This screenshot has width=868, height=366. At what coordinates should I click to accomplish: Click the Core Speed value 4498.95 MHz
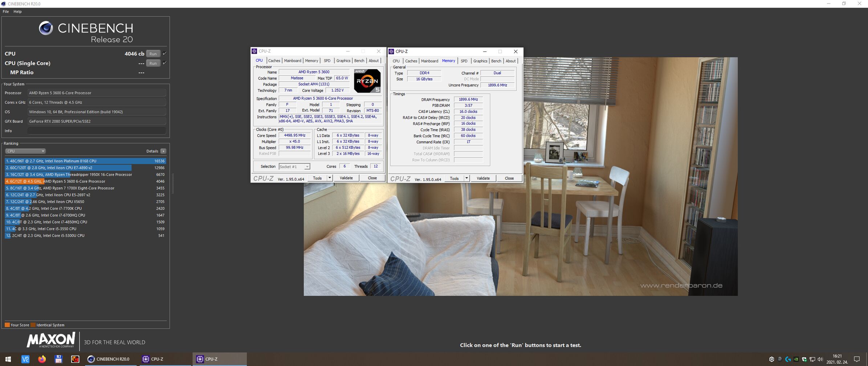click(294, 135)
